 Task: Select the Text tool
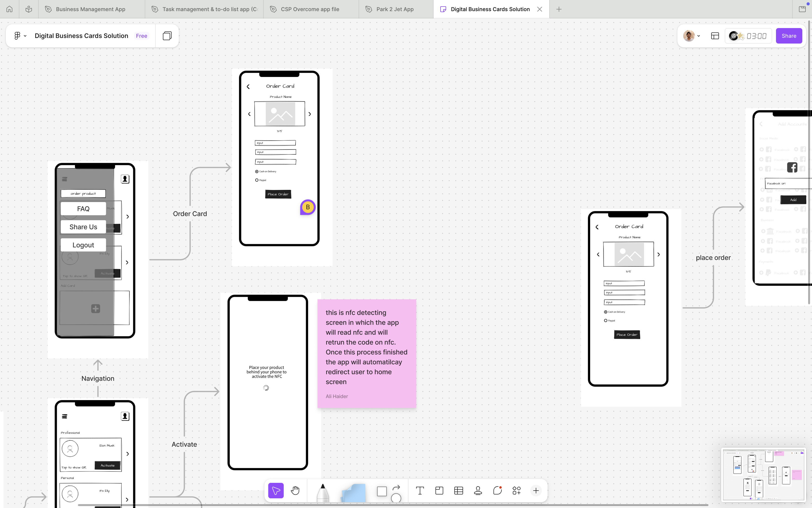pos(420,491)
